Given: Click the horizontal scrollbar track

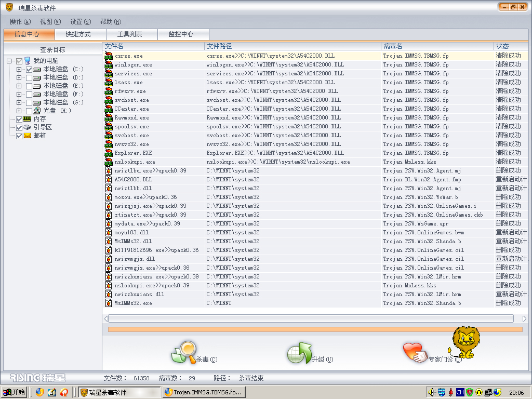Looking at the screenshot, I should point(311,318).
